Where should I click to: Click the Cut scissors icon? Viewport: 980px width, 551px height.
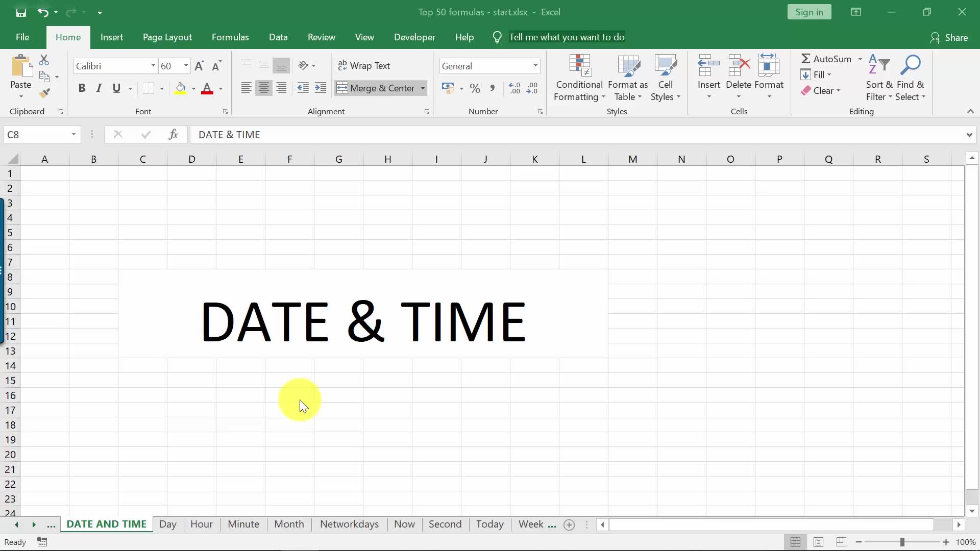pos(44,60)
